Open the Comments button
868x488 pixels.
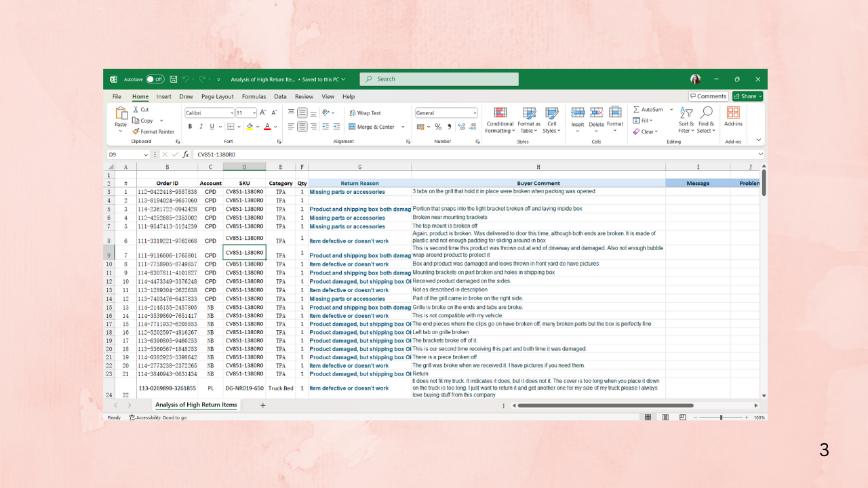click(x=708, y=96)
